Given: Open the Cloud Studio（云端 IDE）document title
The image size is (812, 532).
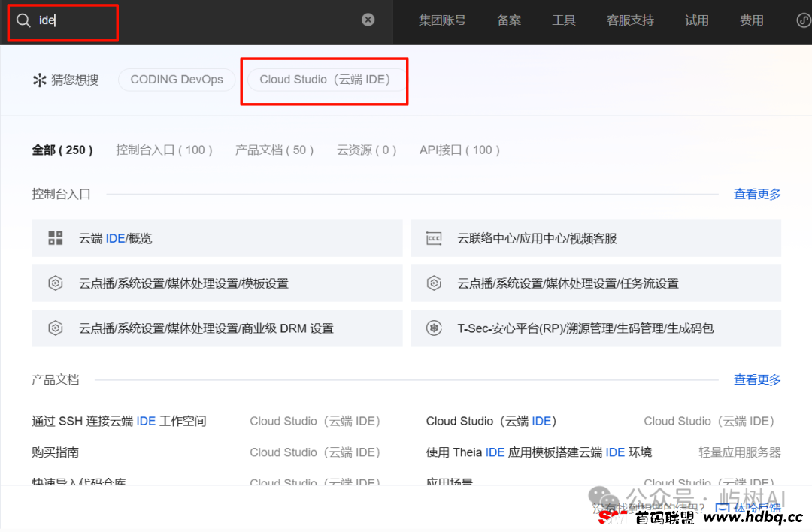Looking at the screenshot, I should [x=491, y=422].
